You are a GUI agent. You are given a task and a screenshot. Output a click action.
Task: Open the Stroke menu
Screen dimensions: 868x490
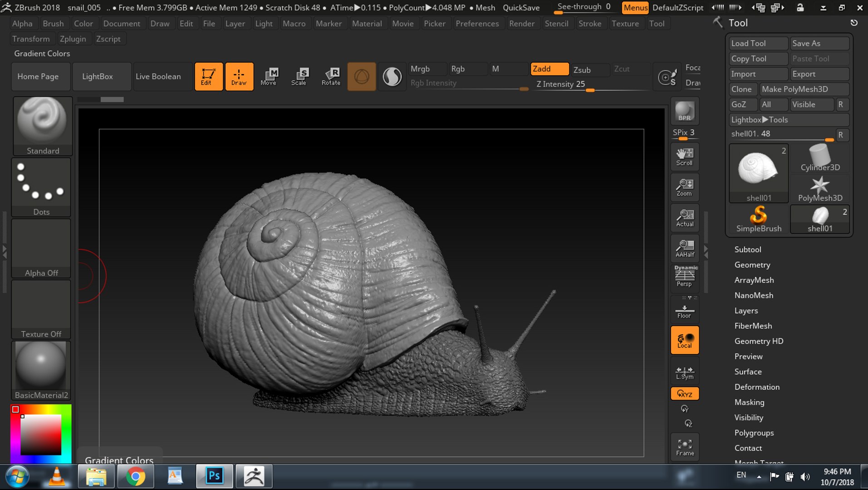[589, 24]
